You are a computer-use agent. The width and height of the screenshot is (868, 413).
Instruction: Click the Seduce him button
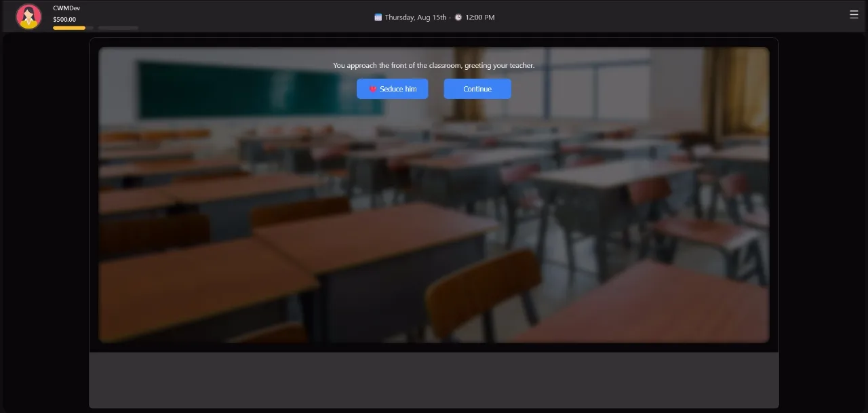(x=392, y=89)
